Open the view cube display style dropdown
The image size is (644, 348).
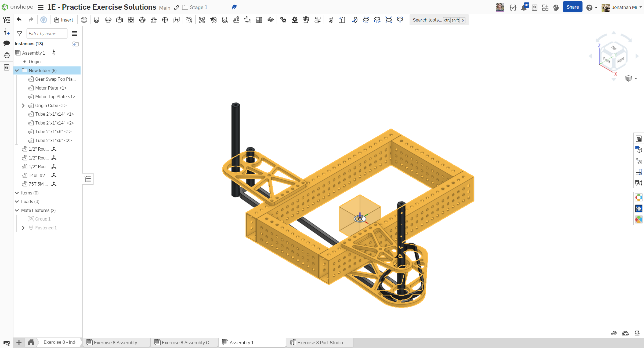pos(636,79)
